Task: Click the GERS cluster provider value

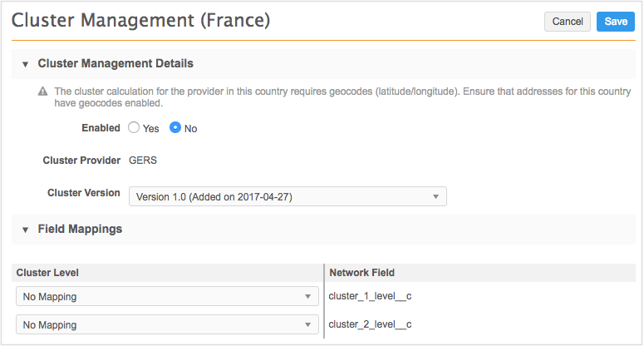Action: pyautogui.click(x=144, y=160)
